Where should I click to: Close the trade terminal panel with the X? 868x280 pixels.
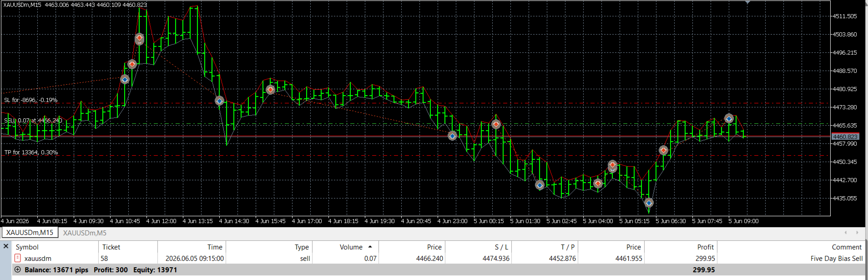pyautogui.click(x=6, y=246)
